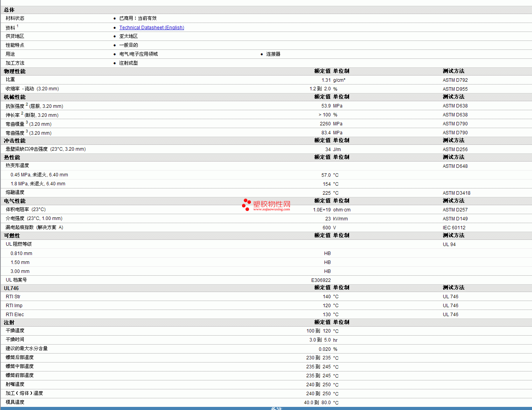Click the 总体 section header
Viewport: 532px width, 410px height.
click(x=9, y=10)
